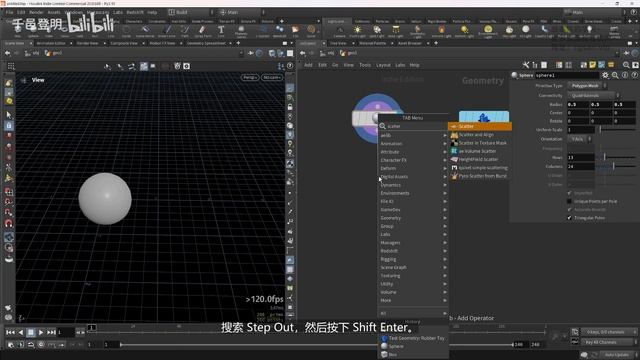Choose the Area Light shelf tool
The image size is (640, 360).
click(396, 31)
